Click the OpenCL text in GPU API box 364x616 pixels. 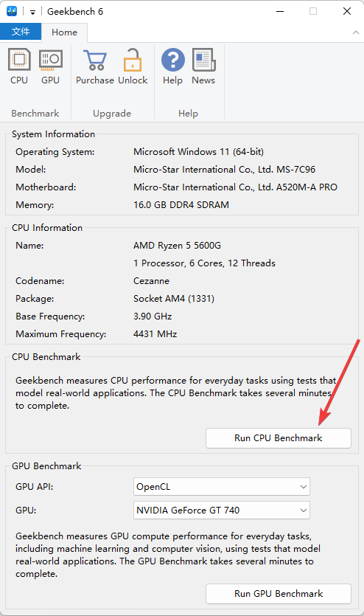(153, 487)
